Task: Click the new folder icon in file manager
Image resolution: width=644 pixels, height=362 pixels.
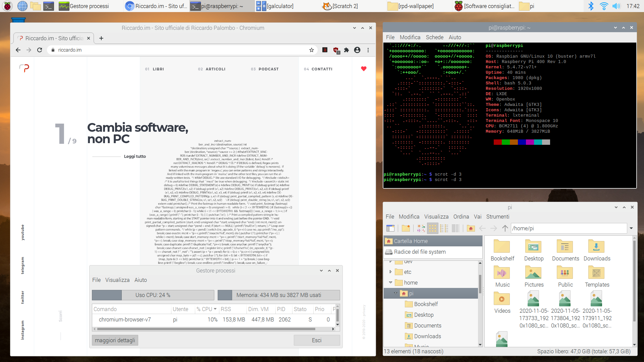Action: click(406, 229)
